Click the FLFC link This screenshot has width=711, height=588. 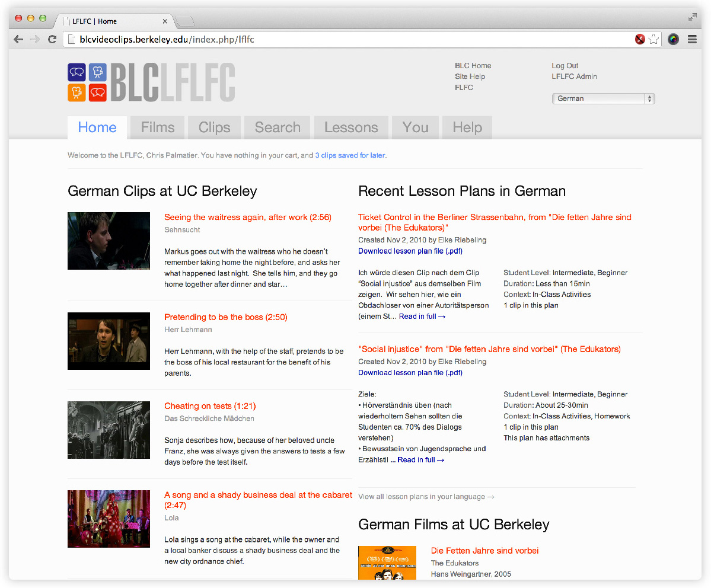464,88
